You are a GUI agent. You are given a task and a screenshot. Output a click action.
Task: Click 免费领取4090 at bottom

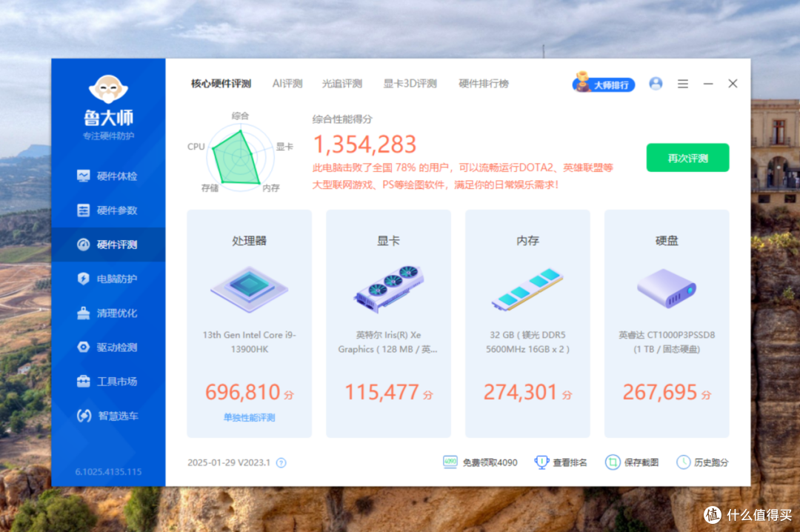[480, 462]
